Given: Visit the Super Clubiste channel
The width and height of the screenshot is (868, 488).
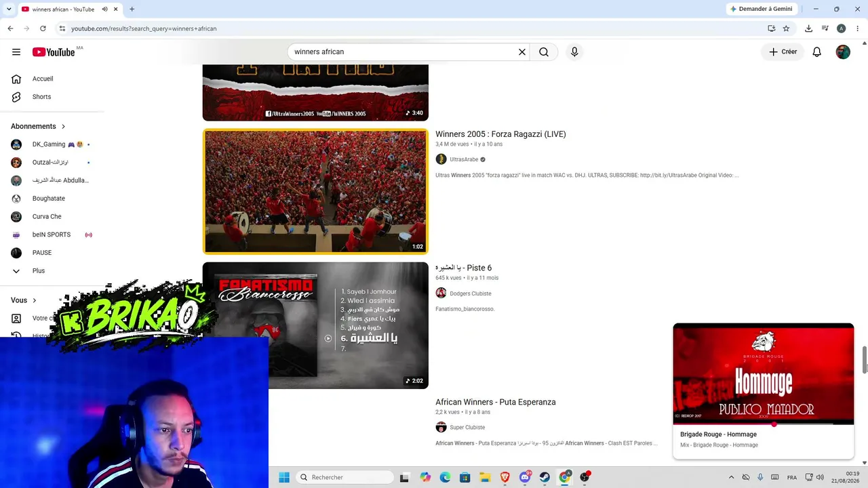Looking at the screenshot, I should (x=467, y=428).
